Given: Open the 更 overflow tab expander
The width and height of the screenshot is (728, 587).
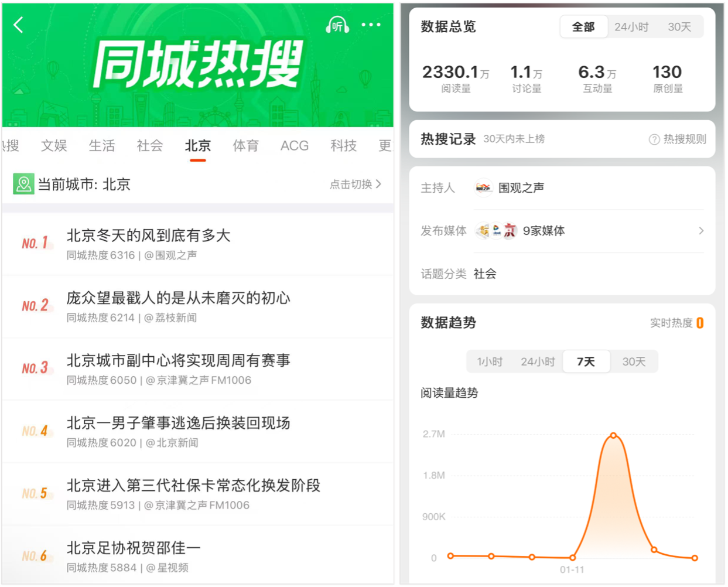Looking at the screenshot, I should pyautogui.click(x=384, y=146).
